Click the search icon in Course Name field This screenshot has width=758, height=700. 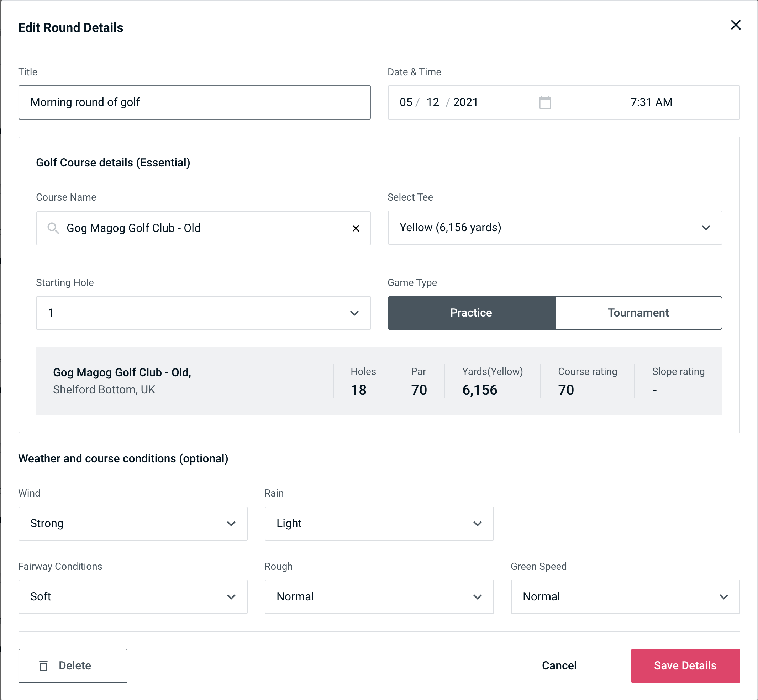(x=53, y=228)
